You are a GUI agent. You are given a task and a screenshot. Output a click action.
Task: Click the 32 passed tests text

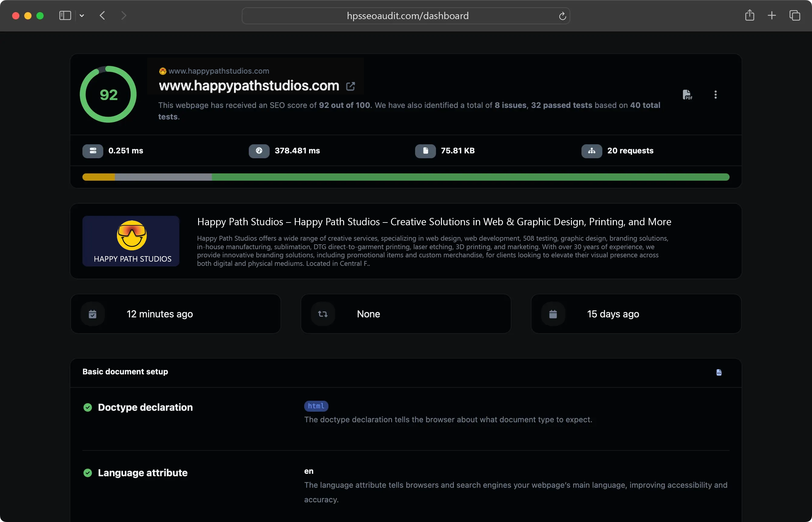click(x=562, y=105)
